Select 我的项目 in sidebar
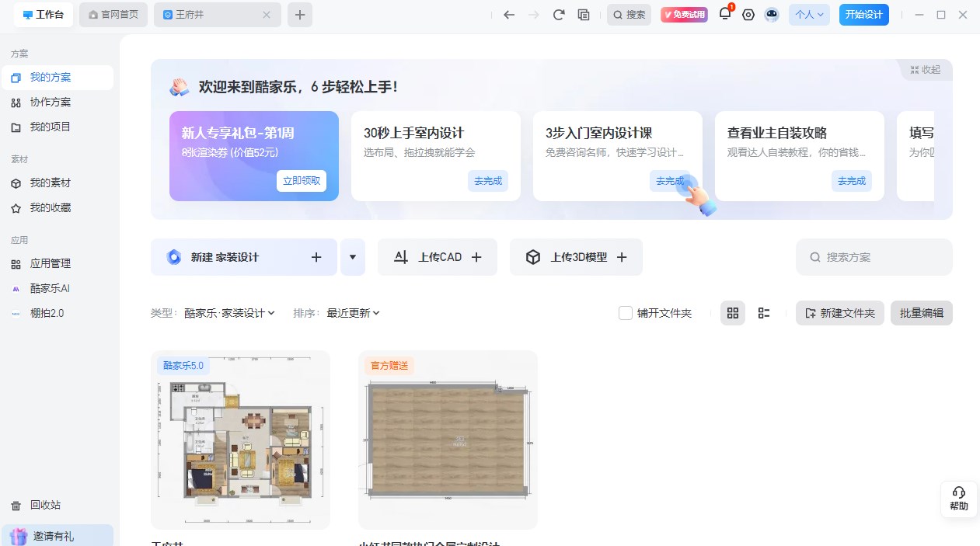The image size is (980, 546). 58,127
